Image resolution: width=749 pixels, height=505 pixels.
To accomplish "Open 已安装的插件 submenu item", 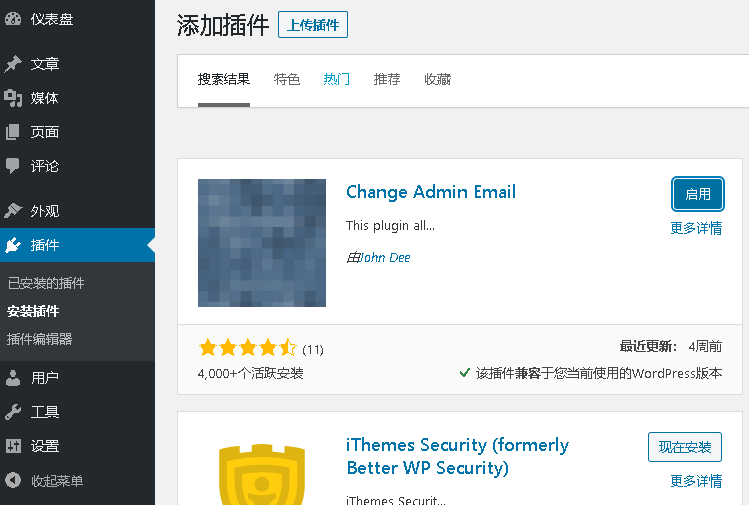I will click(x=46, y=283).
